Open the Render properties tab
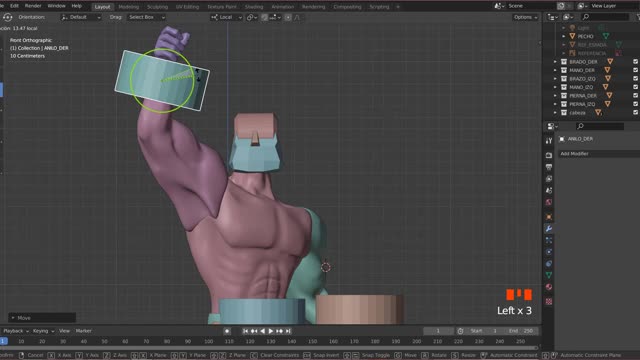640x360 pixels. pyautogui.click(x=549, y=156)
